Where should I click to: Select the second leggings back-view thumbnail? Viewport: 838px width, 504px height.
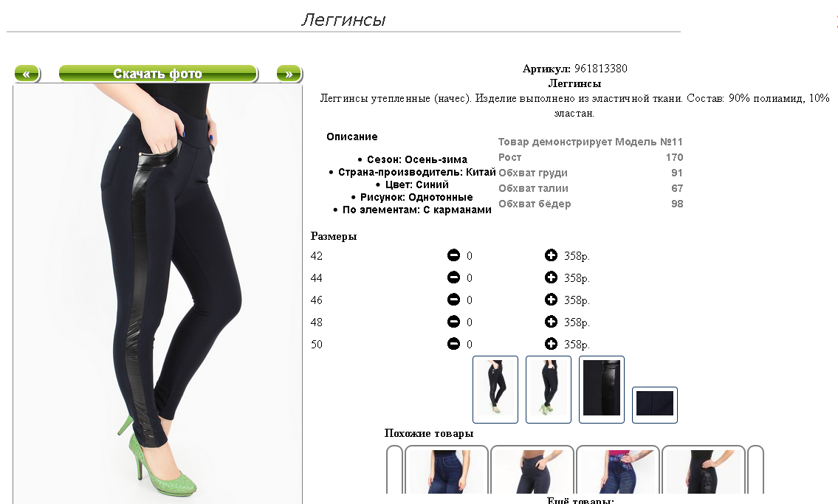pos(549,389)
